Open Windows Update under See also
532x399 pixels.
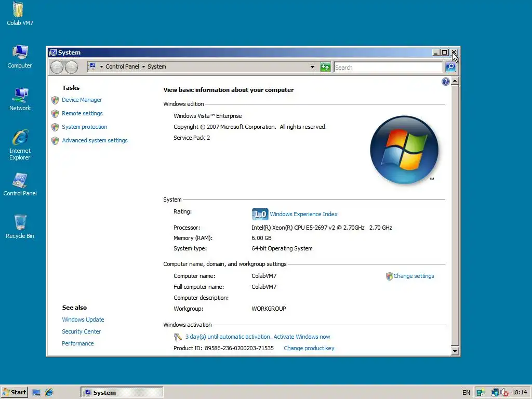click(83, 320)
